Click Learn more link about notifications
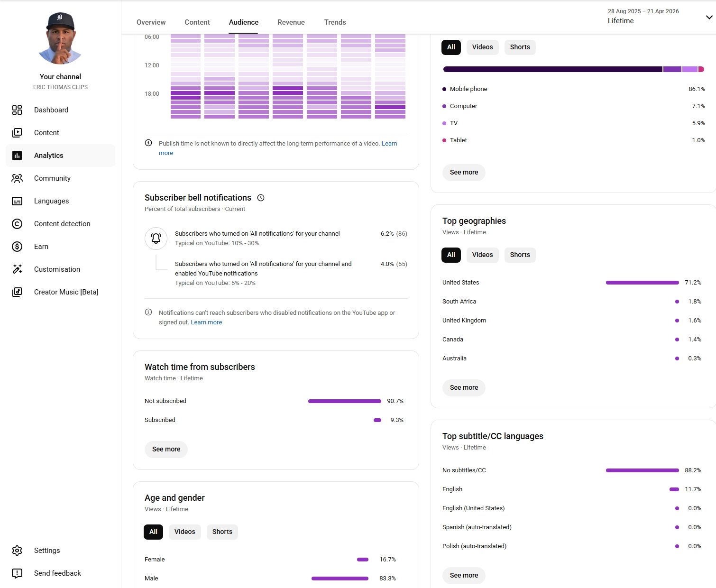This screenshot has width=716, height=588. pos(206,322)
